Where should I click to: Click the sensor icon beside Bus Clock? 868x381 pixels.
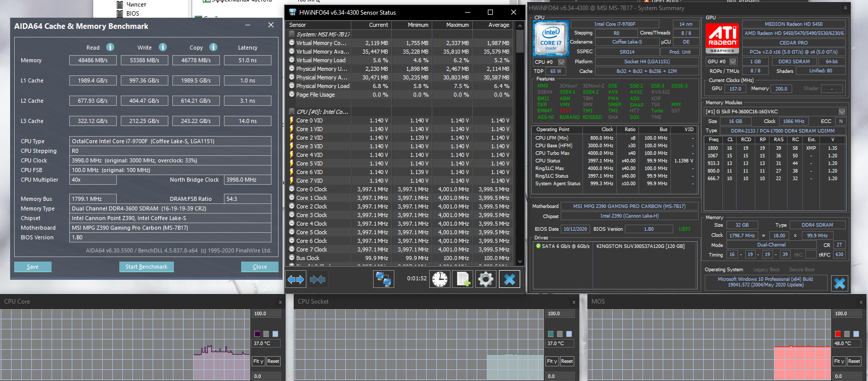pos(292,258)
